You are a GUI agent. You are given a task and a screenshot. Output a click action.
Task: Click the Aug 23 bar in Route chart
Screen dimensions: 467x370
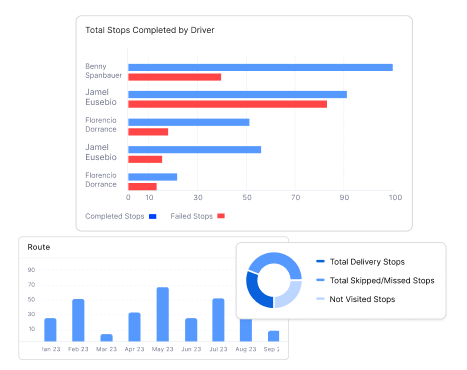(x=246, y=330)
